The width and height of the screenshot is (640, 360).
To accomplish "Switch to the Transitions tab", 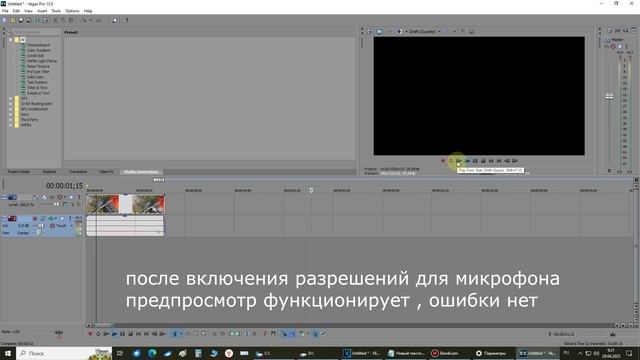I will click(78, 172).
